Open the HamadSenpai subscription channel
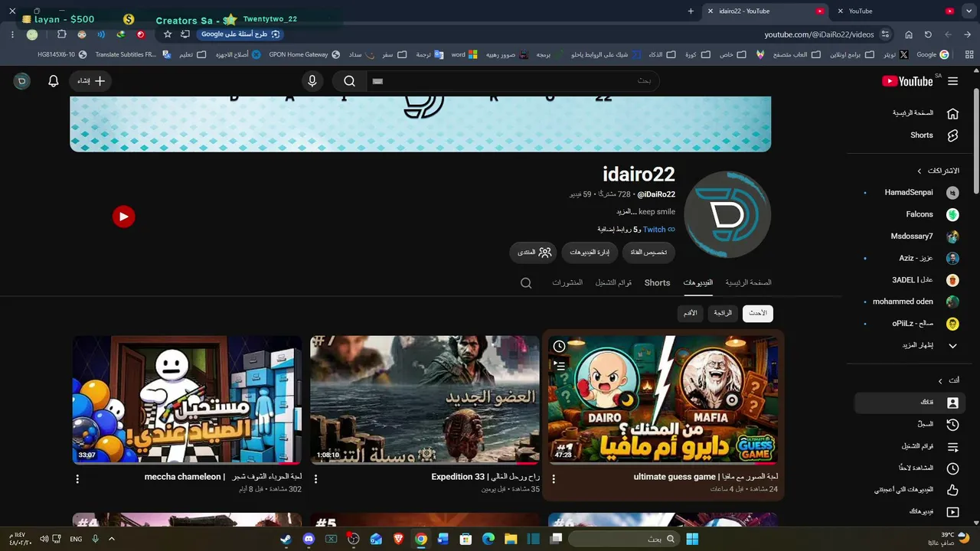 (x=911, y=193)
